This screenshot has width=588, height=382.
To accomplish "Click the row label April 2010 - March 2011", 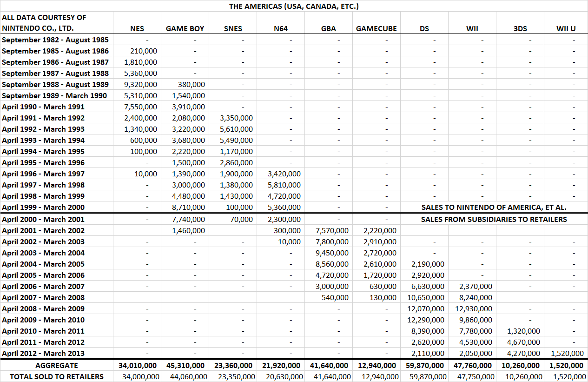I will pos(43,331).
